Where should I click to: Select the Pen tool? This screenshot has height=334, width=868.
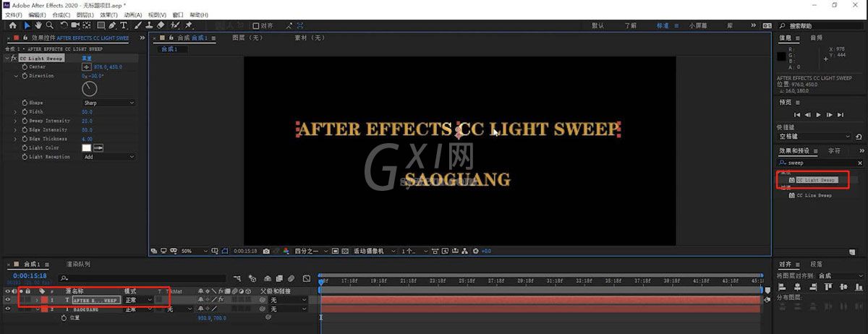pos(114,25)
